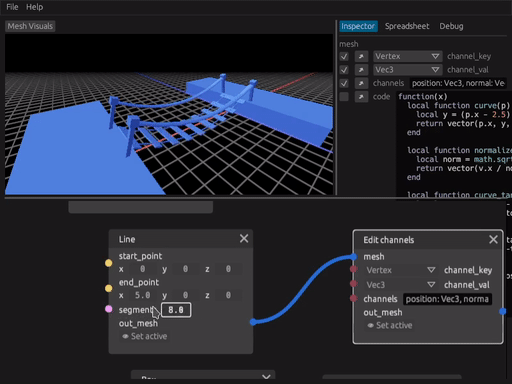
Task: Click the Edit channels out_mesh output port
Action: (x=503, y=311)
